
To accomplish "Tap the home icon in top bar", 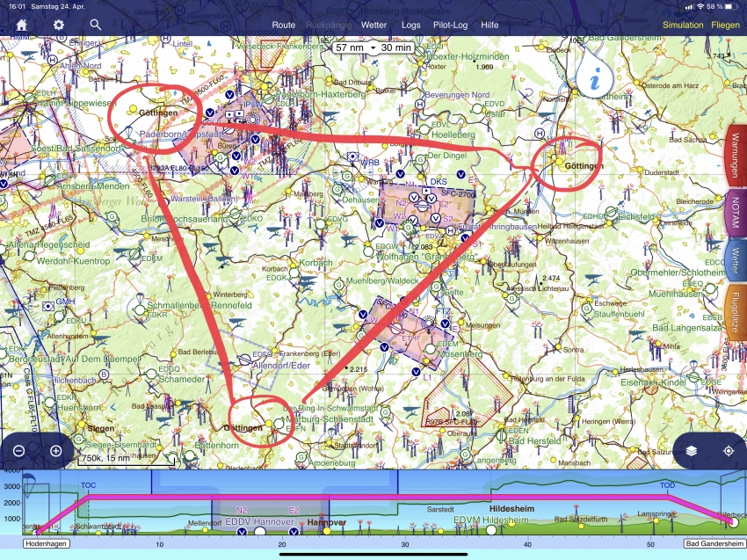I will coord(21,25).
